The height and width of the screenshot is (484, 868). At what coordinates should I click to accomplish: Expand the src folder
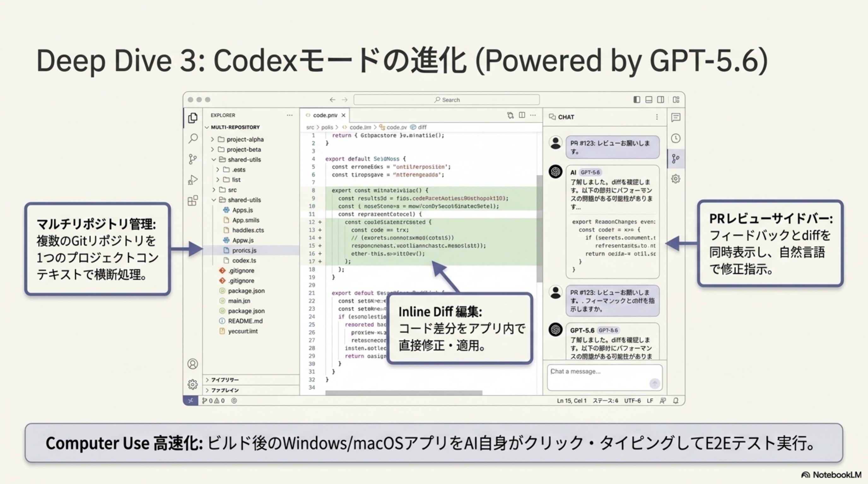click(x=225, y=190)
